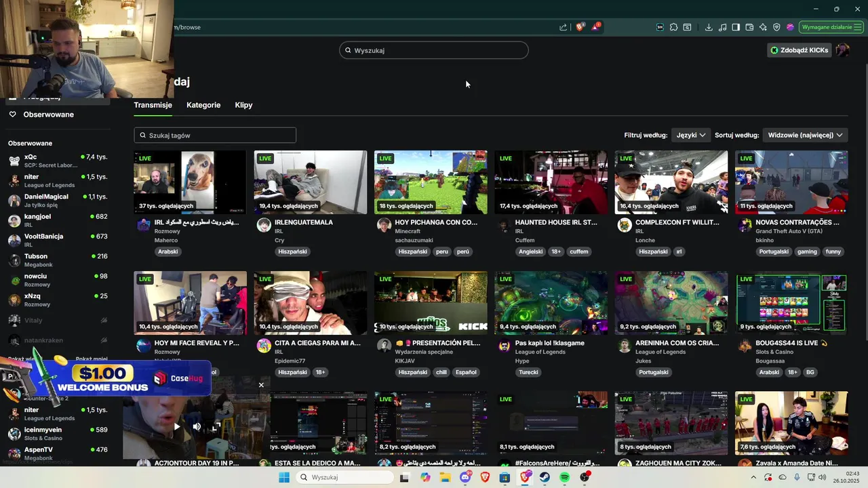Open VooltBanicja channel in sidebar
The height and width of the screenshot is (488, 868).
58,240
